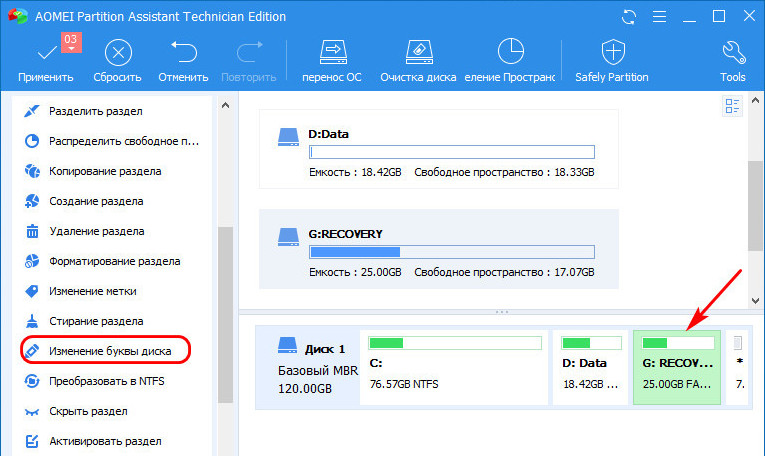
Task: Select G: RECOV 25.00GB partition block
Action: 677,367
